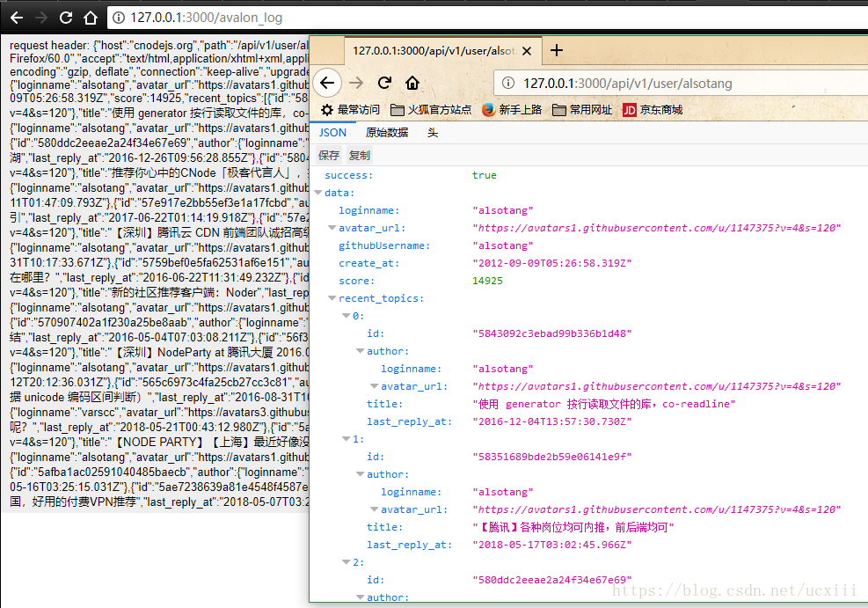
Task: Click Firefox forward arrow
Action: [356, 83]
